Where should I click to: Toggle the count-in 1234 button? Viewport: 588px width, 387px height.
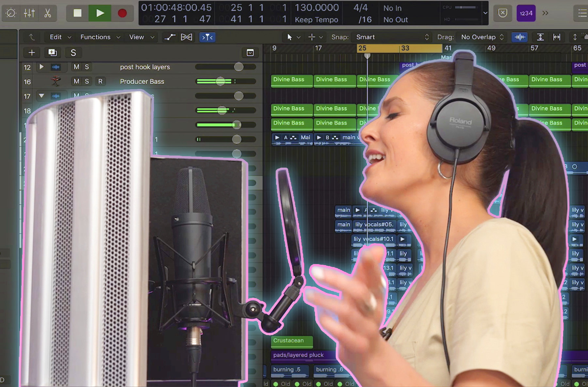tap(526, 13)
